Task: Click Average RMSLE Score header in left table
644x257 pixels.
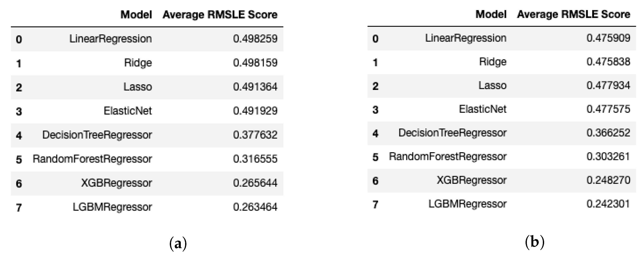Action: coord(220,15)
